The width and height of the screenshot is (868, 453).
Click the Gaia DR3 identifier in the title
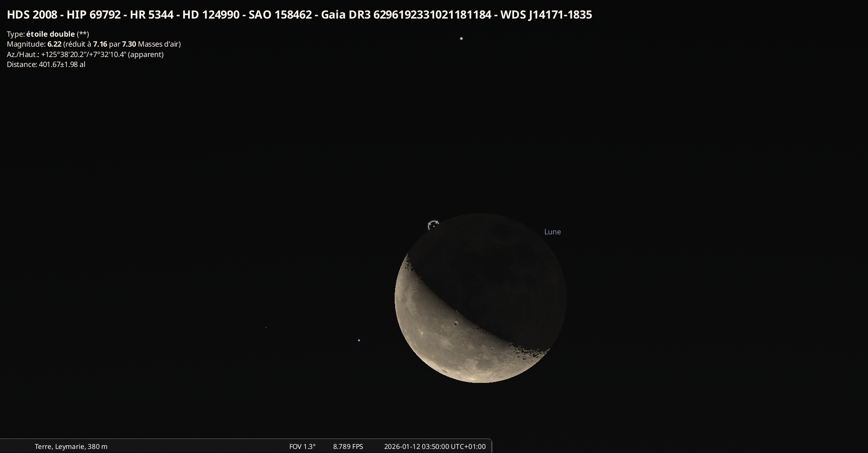406,15
